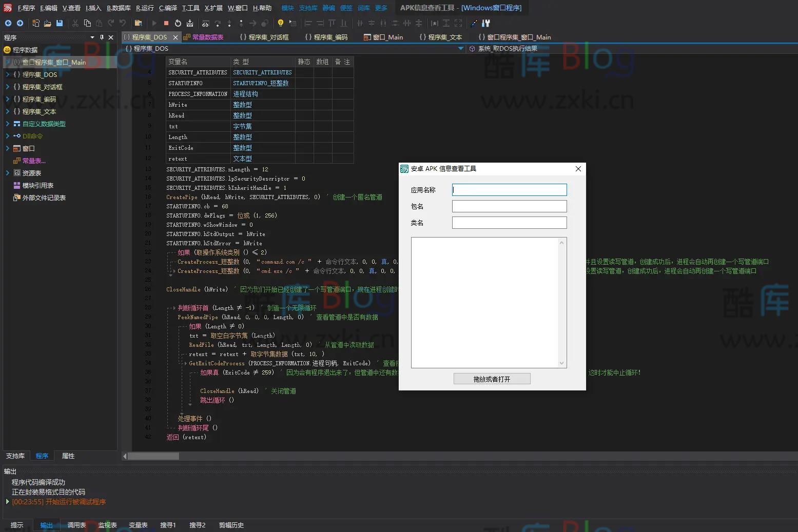
Task: Click the restart circular arrow icon
Action: click(x=178, y=23)
